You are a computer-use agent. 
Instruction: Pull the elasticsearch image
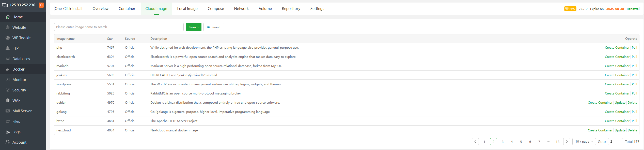pos(634,57)
